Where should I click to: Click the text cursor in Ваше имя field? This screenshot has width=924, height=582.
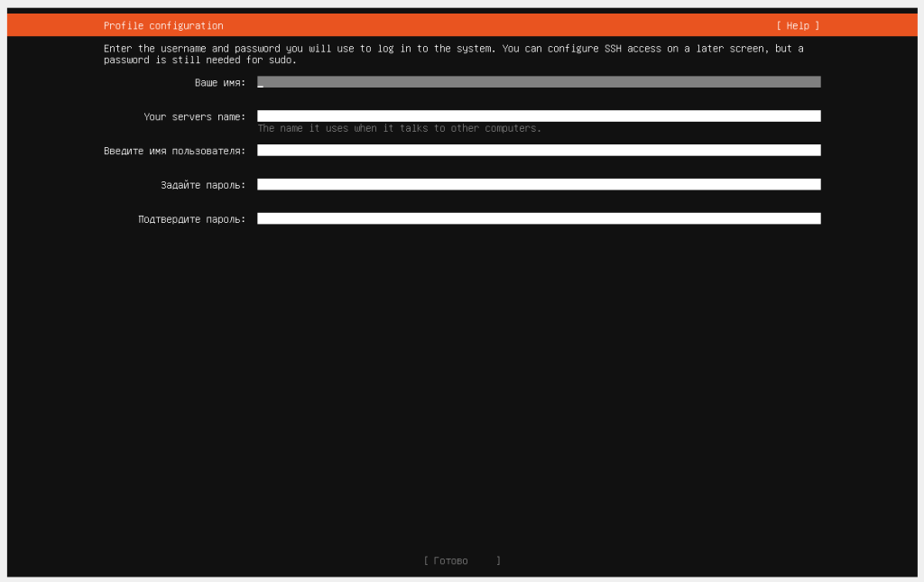click(261, 83)
